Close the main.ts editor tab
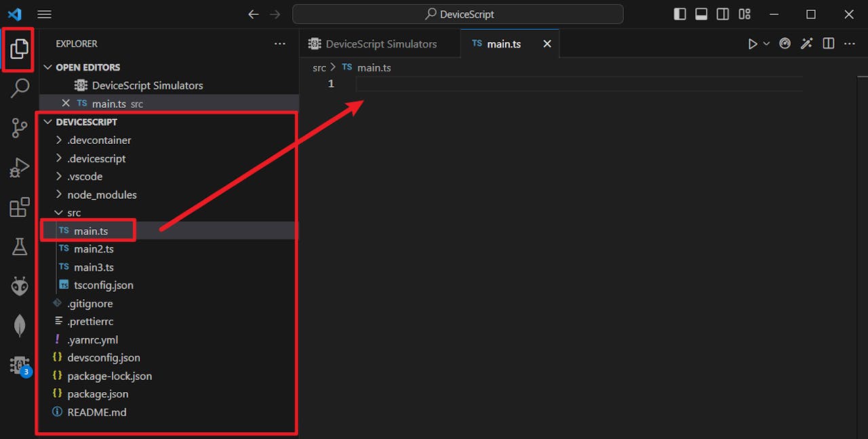Screen dimensions: 868x439 tap(547, 43)
